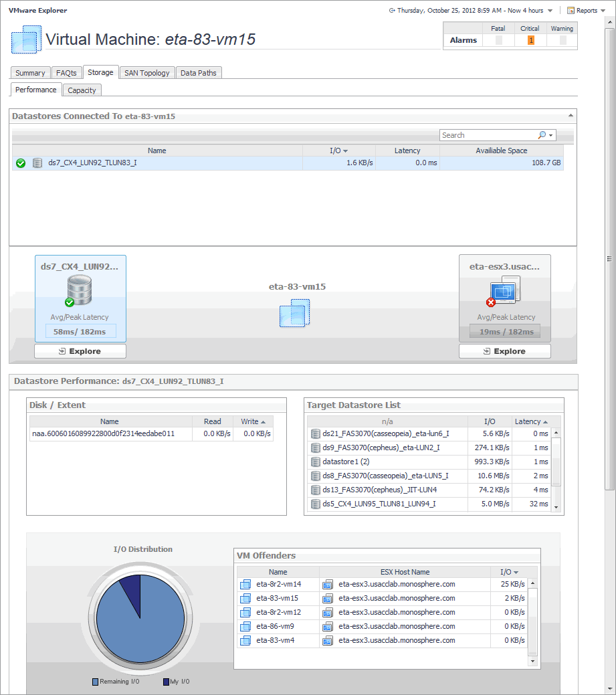Click the eta-83-vm15 virtual machine topology icon

click(x=295, y=313)
